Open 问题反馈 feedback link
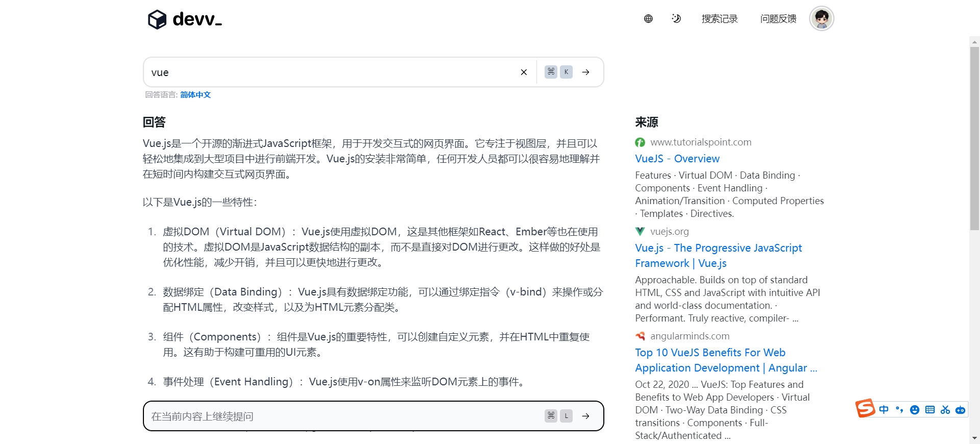This screenshot has height=444, width=980. pyautogui.click(x=778, y=19)
